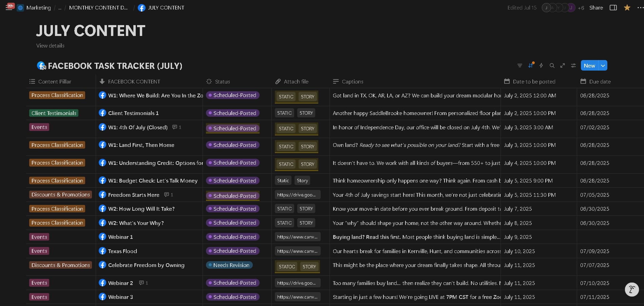Open database in full page view

click(x=563, y=65)
